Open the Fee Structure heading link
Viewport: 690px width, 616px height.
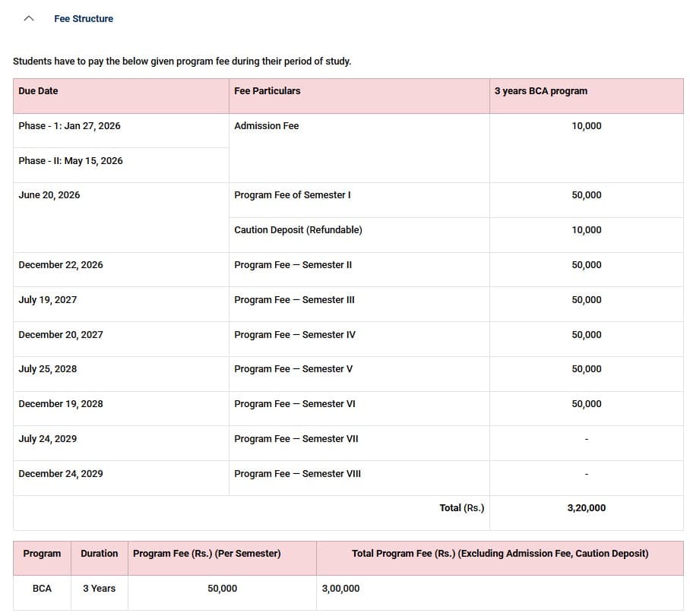pyautogui.click(x=84, y=19)
